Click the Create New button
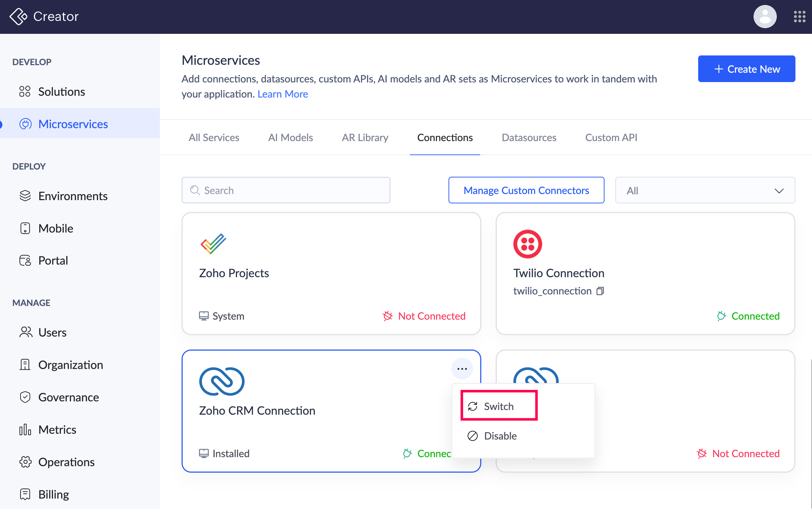Screen dimensions: 812x509 tap(746, 69)
